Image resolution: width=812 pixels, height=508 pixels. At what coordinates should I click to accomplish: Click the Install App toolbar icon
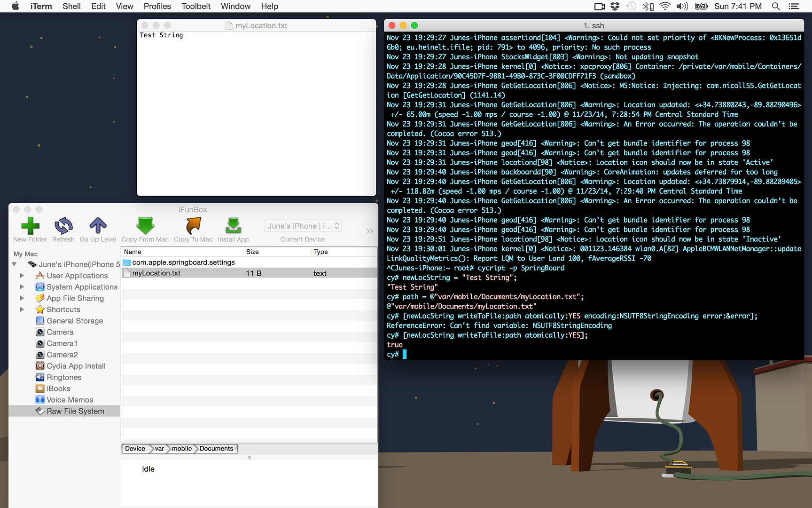point(233,226)
